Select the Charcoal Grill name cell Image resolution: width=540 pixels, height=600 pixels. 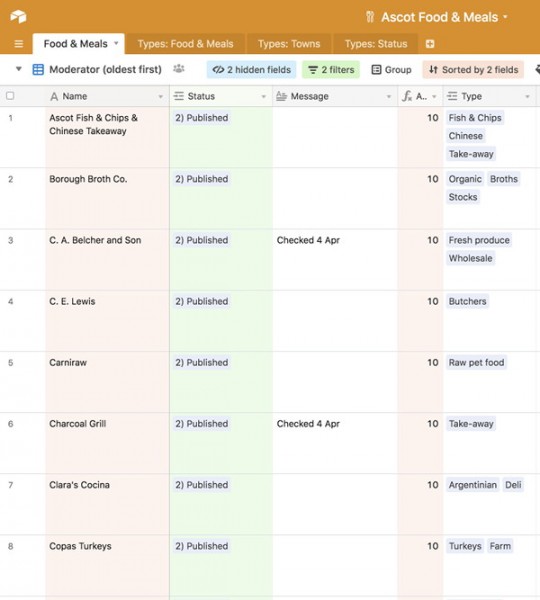click(x=107, y=443)
